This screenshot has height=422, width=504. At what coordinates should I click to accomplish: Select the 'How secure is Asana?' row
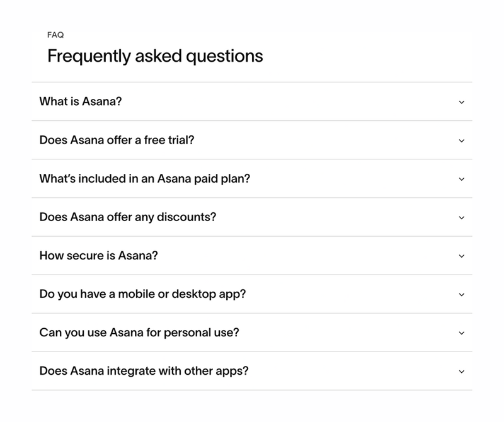click(252, 256)
